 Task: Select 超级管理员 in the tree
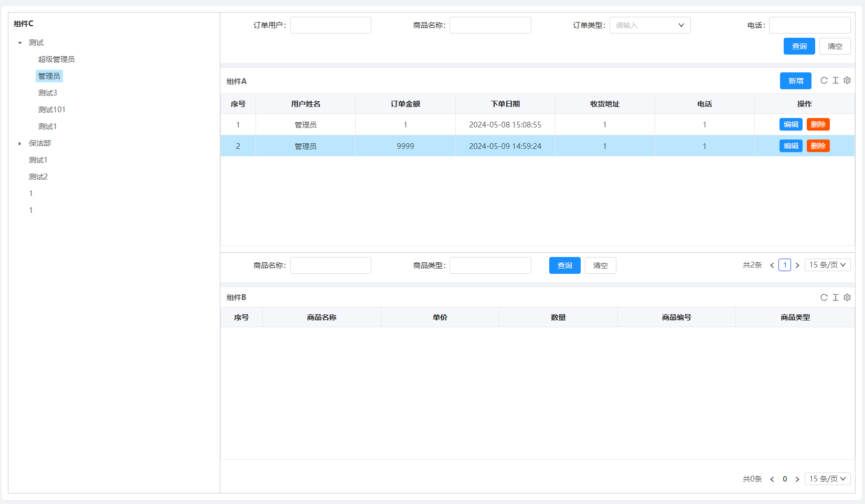click(x=57, y=59)
